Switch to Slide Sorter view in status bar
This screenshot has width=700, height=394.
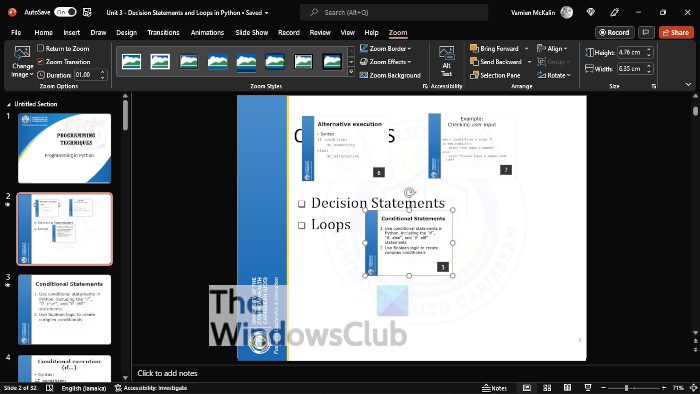(547, 388)
